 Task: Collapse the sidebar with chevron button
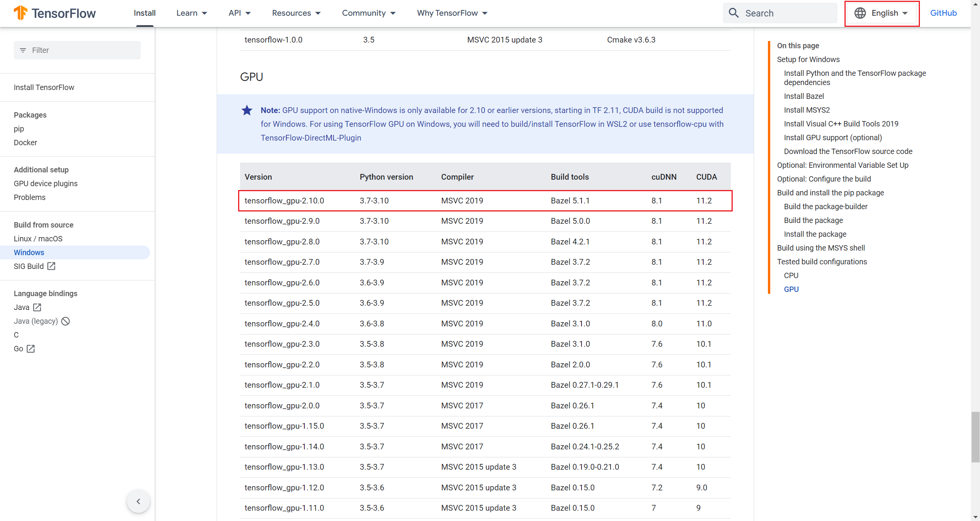click(x=138, y=501)
